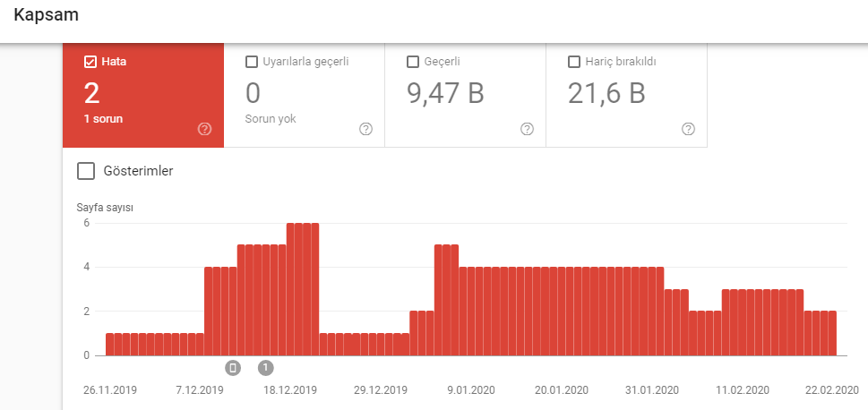Click the 7.12.2019 date label
This screenshot has height=410, width=868.
click(x=200, y=390)
